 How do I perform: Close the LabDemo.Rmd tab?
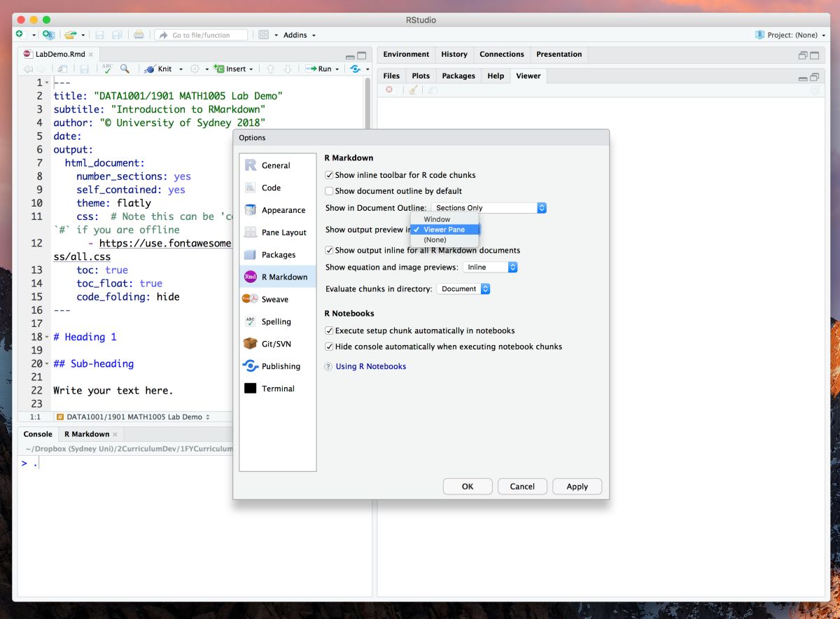point(91,54)
